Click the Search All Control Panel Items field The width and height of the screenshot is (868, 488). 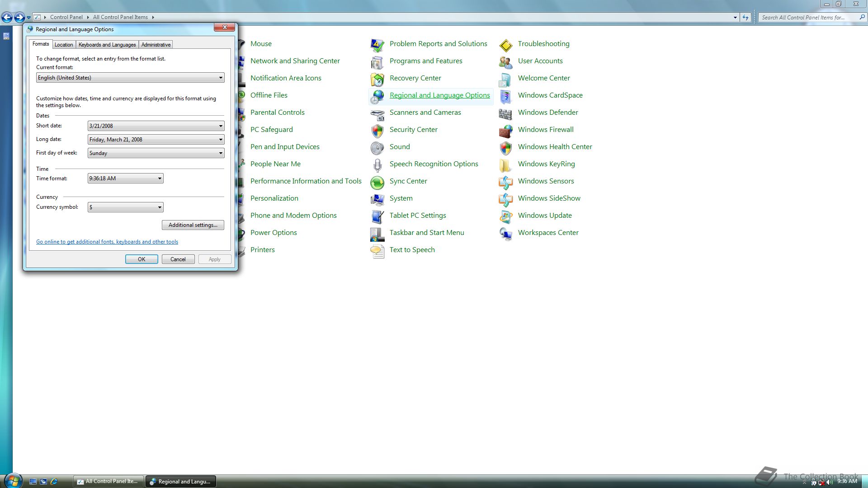click(x=808, y=18)
